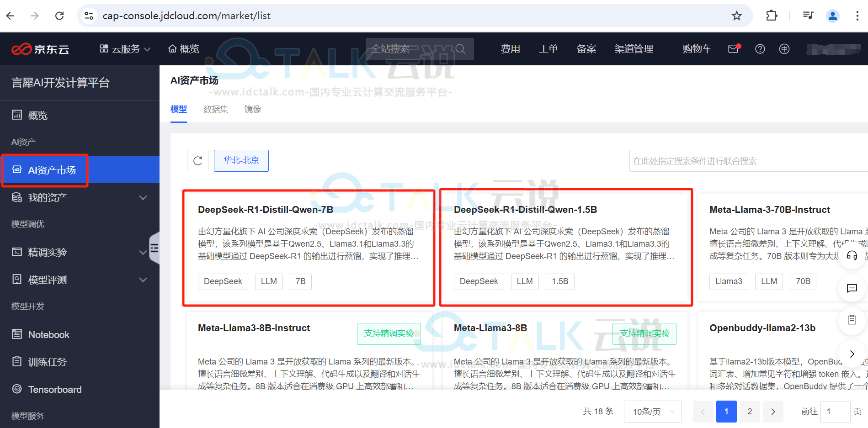This screenshot has width=868, height=428.
Task: Go to pagination page 2
Action: pyautogui.click(x=750, y=412)
